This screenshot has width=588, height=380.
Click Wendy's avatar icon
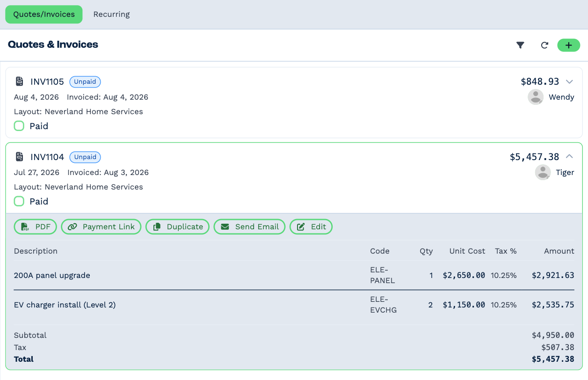(536, 97)
